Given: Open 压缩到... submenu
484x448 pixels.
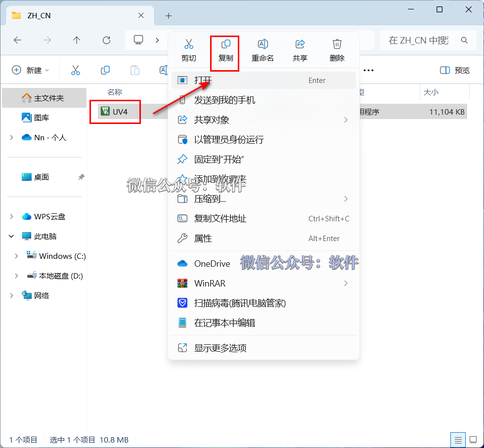Looking at the screenshot, I should [264, 199].
